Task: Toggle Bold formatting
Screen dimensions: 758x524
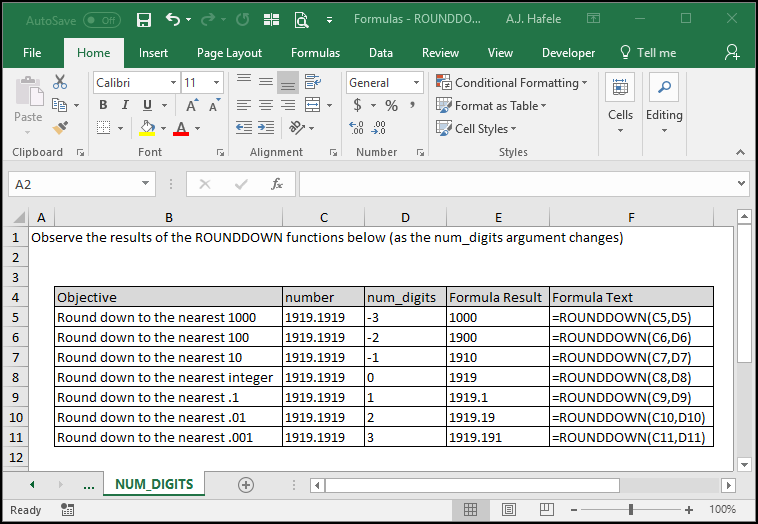Action: (x=103, y=105)
